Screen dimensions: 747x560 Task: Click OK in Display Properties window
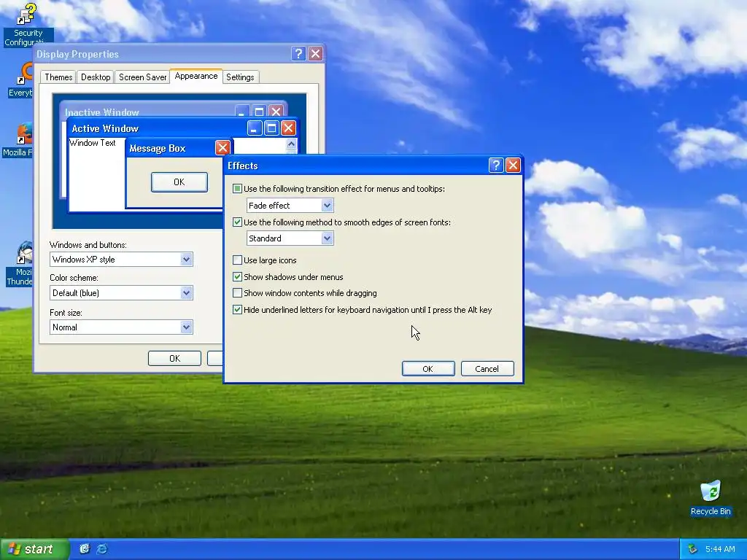[x=174, y=358]
